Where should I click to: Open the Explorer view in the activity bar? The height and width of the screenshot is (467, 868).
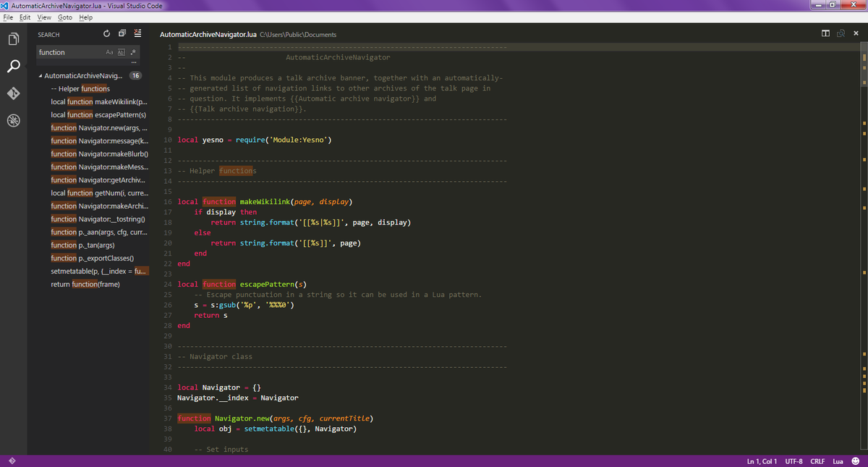point(13,39)
